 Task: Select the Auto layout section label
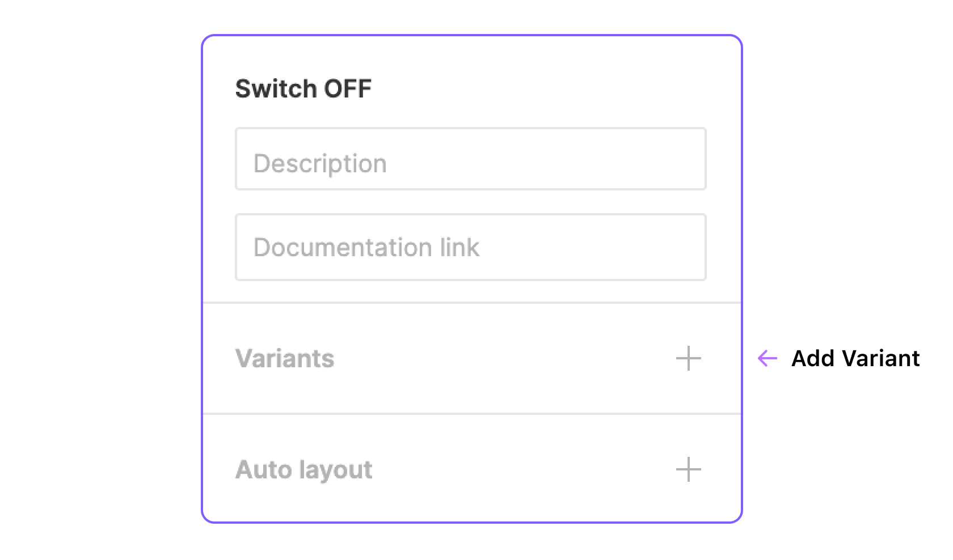click(304, 469)
